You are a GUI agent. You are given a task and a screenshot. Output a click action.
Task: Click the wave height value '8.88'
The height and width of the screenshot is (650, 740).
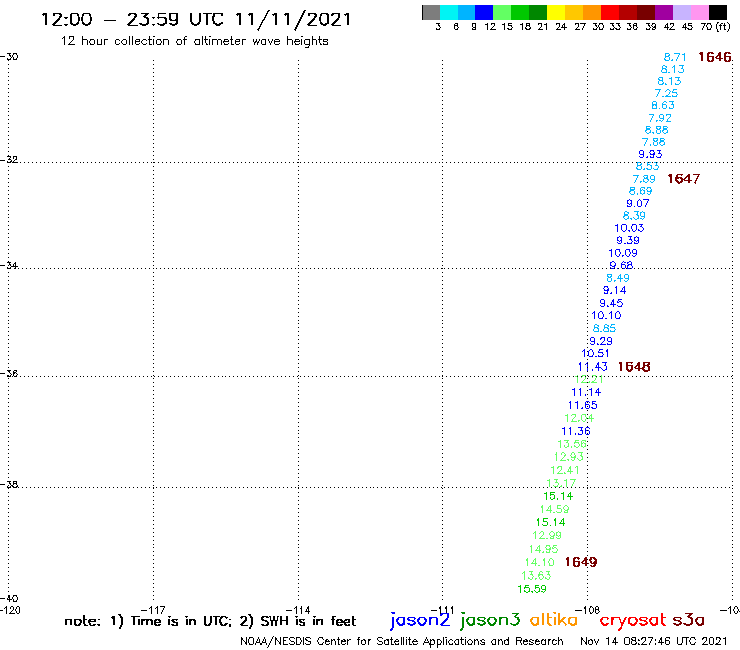click(x=656, y=130)
